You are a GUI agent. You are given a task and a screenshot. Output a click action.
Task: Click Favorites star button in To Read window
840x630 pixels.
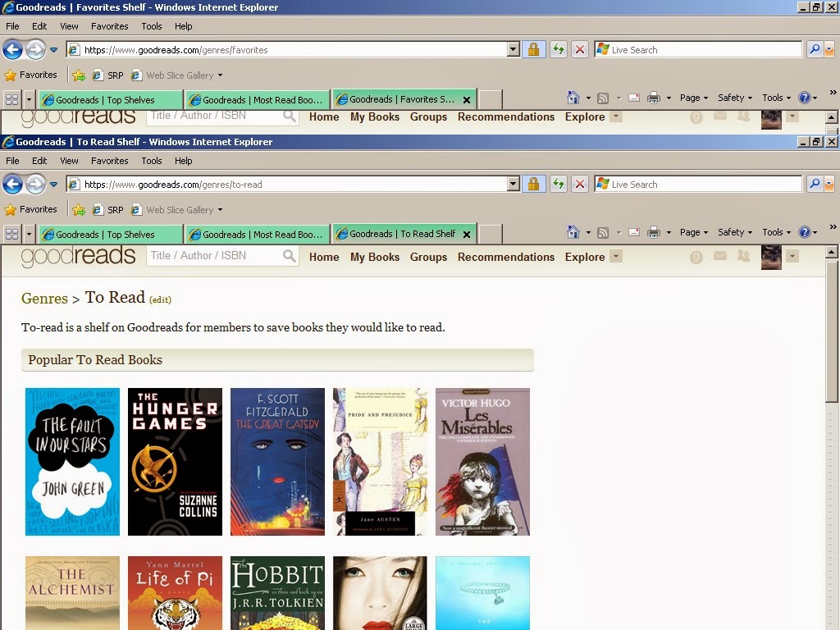tap(30, 209)
